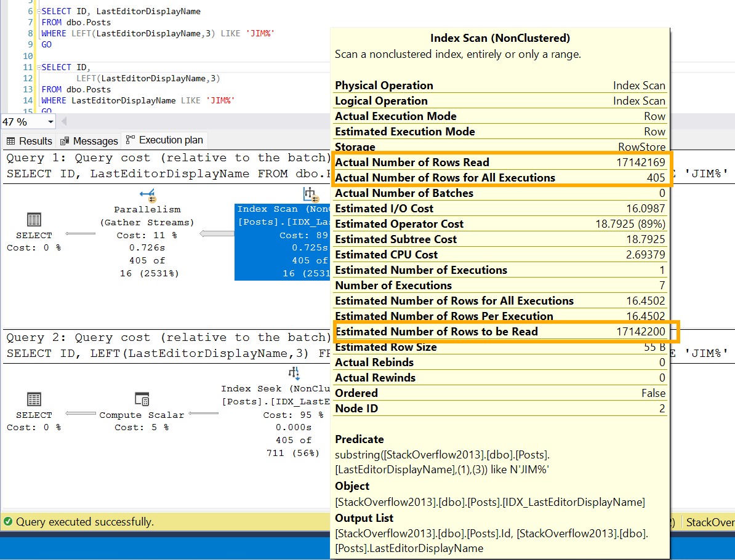735x560 pixels.
Task: Click 'Actual Number of Rows for All Executions' row
Action: click(x=500, y=178)
